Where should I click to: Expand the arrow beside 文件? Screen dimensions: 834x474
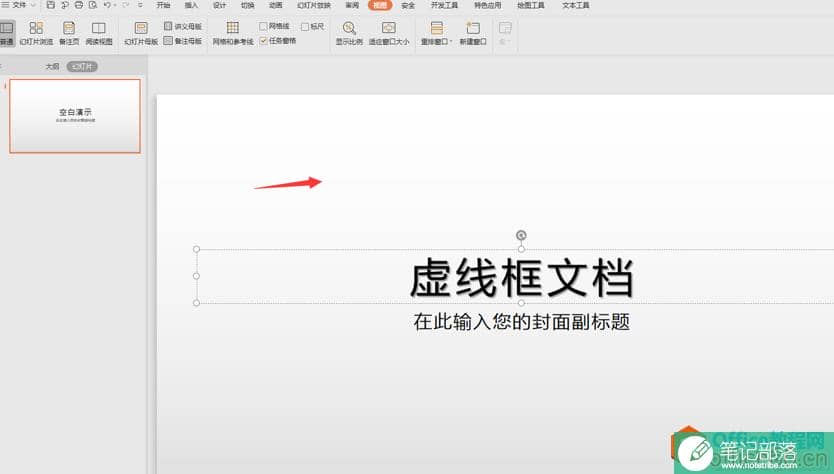[33, 5]
